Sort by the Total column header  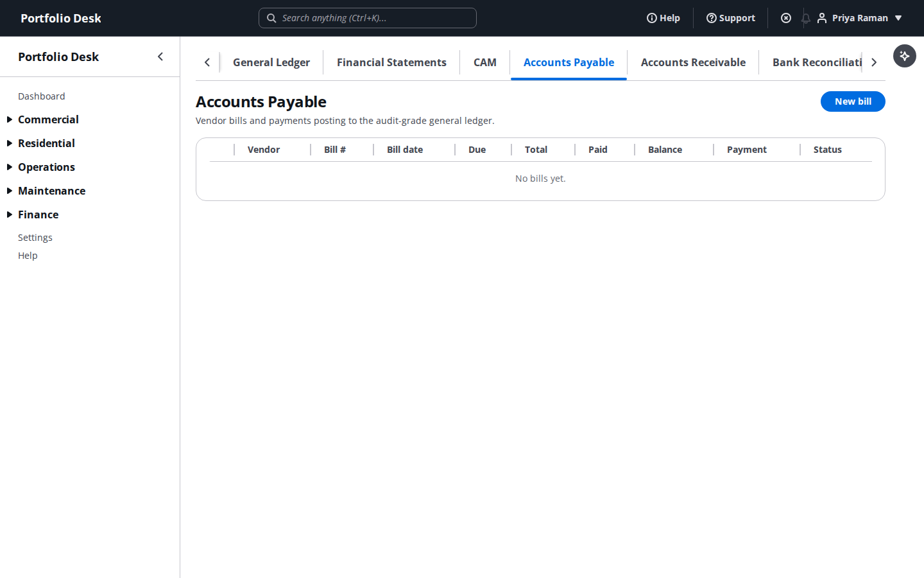point(536,150)
